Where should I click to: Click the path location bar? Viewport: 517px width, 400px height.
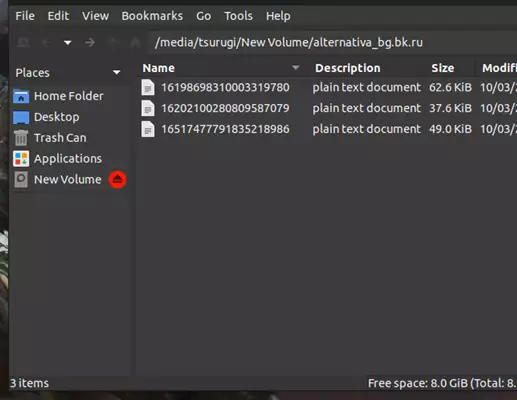click(332, 43)
